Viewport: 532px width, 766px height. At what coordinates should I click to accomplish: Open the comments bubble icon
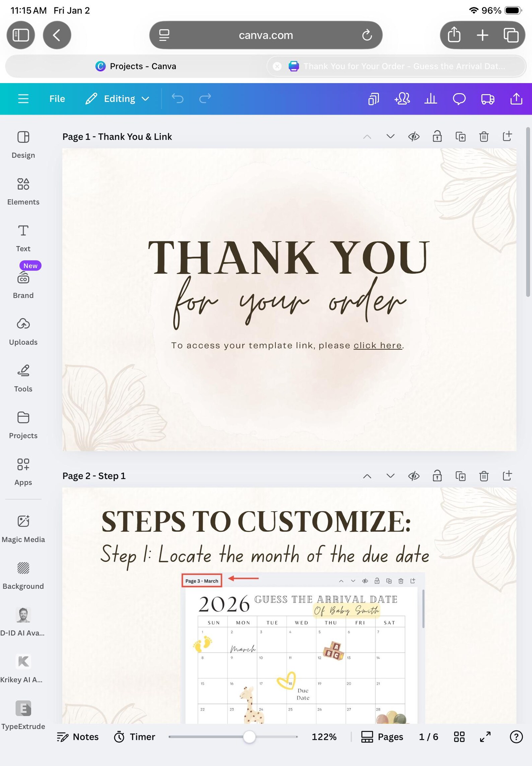pyautogui.click(x=459, y=99)
